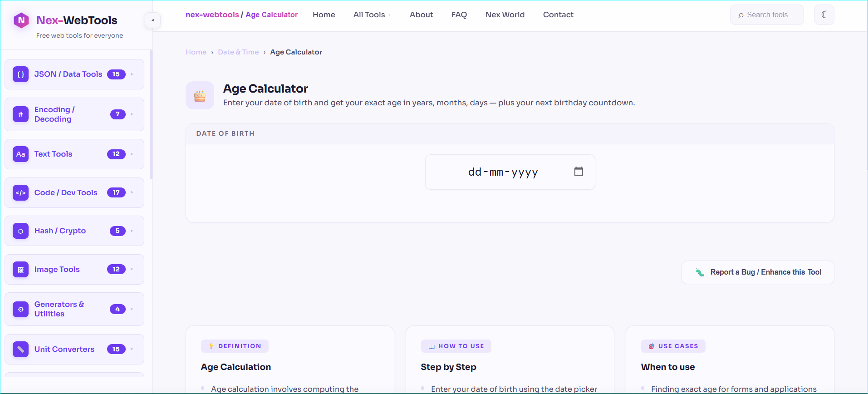
Task: Click the birthday cake Age Calculator icon
Action: 200,95
